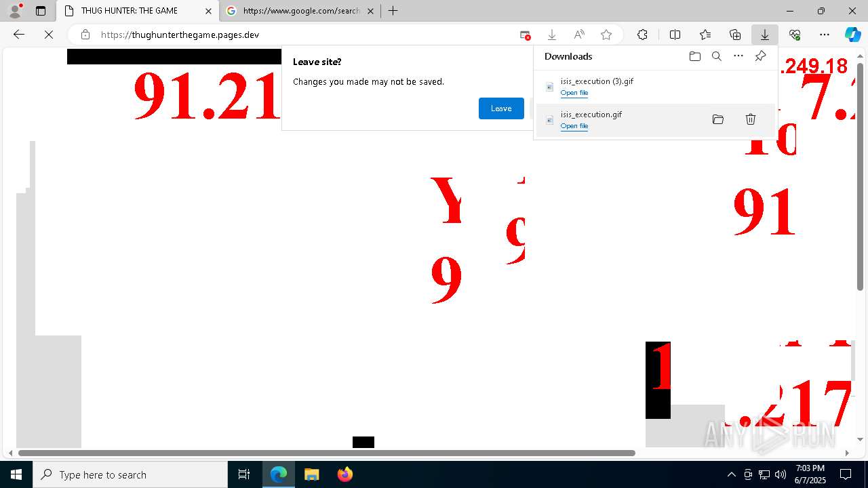Close the Google search tab
The width and height of the screenshot is (868, 488).
tap(370, 11)
